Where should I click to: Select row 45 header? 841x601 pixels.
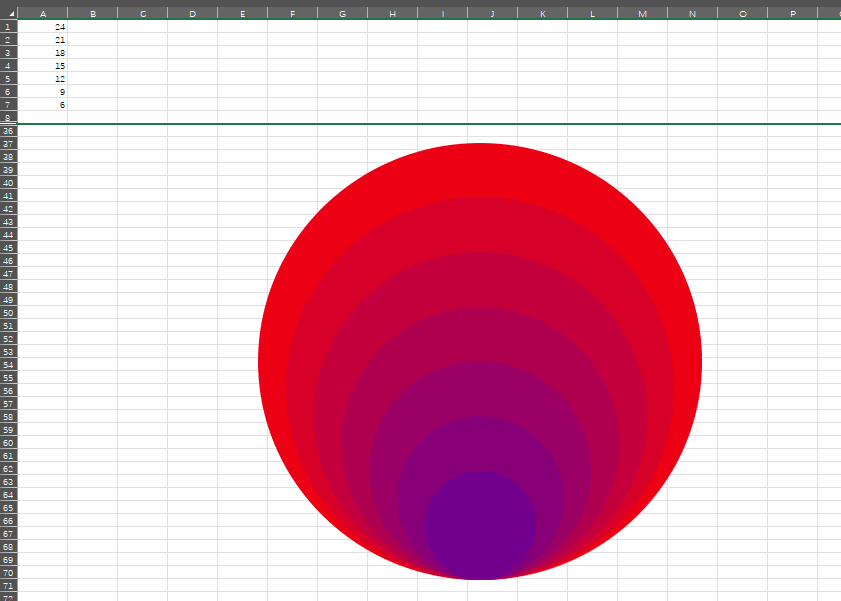(9, 248)
